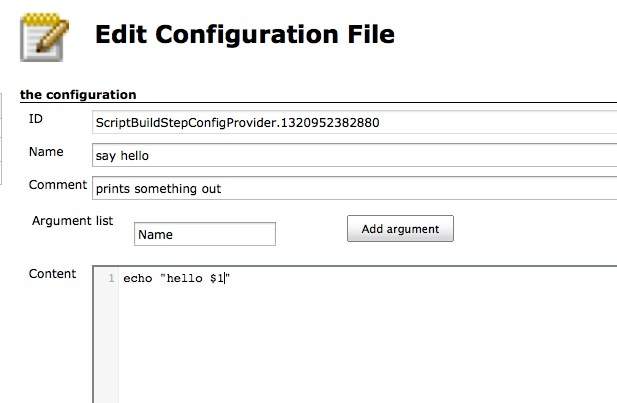The height and width of the screenshot is (403, 617).
Task: Select line number 1 in editor gutter
Action: (x=111, y=278)
